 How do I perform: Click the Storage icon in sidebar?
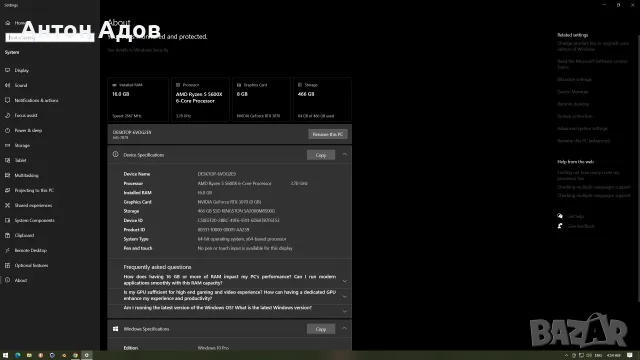point(7,145)
